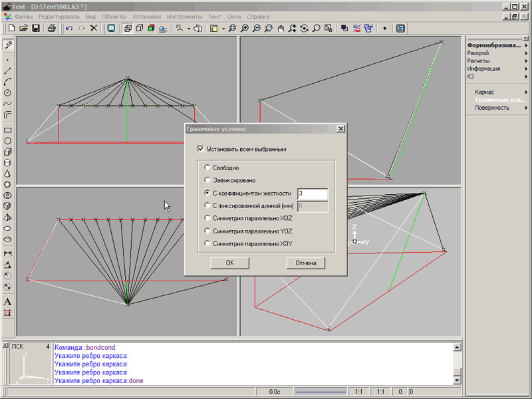
Task: Expand the 'Расчеты' submenu arrow
Action: [526, 61]
